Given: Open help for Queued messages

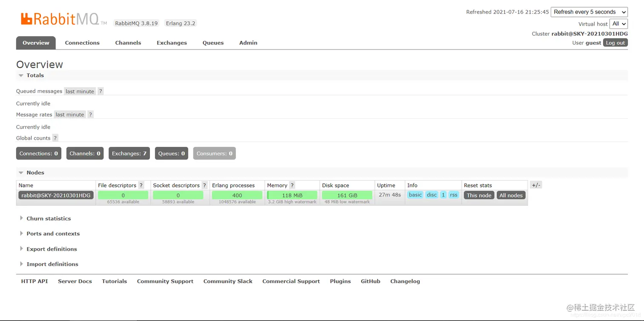Looking at the screenshot, I should click(101, 91).
